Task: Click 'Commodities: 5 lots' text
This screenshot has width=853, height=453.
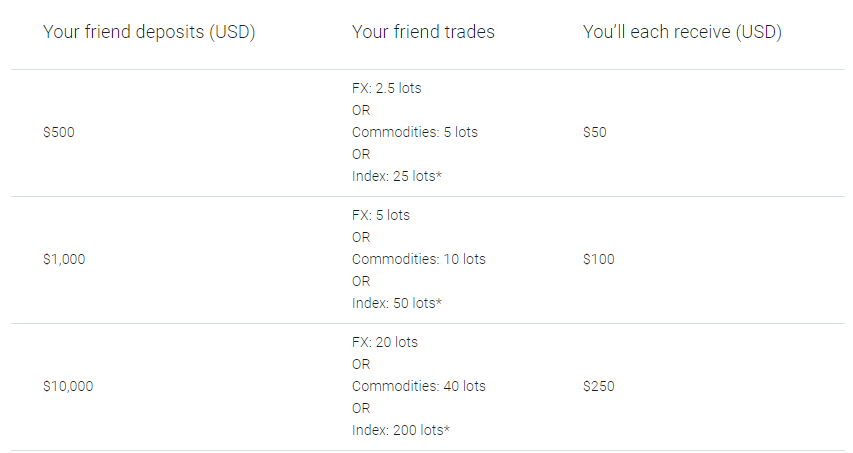Action: 415,132
